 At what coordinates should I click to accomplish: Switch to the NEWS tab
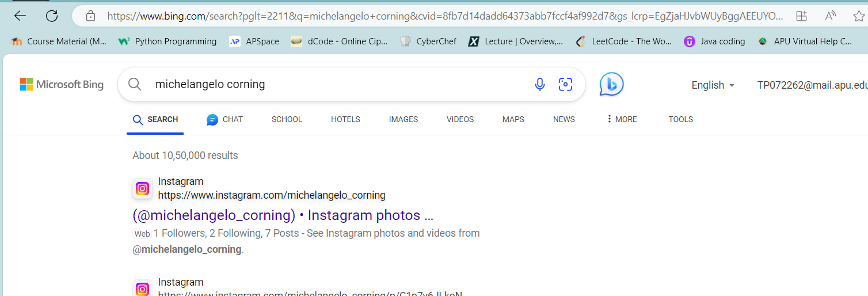click(564, 119)
